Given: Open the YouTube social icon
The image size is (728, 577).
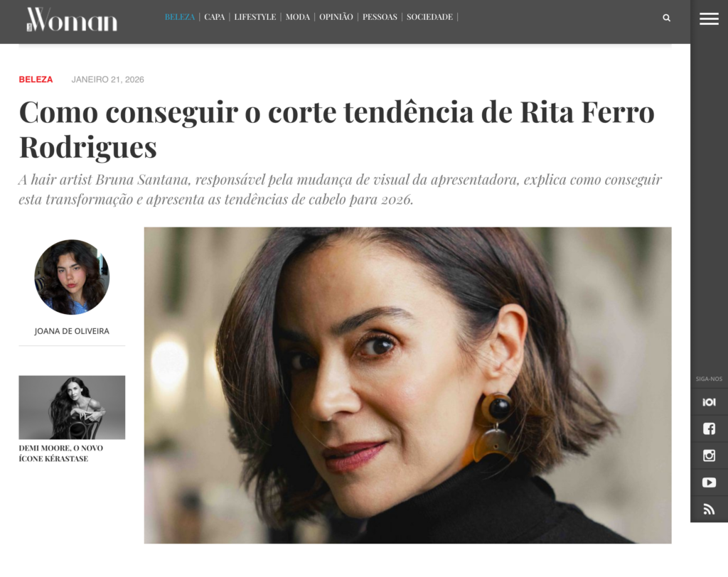Looking at the screenshot, I should pos(709,482).
